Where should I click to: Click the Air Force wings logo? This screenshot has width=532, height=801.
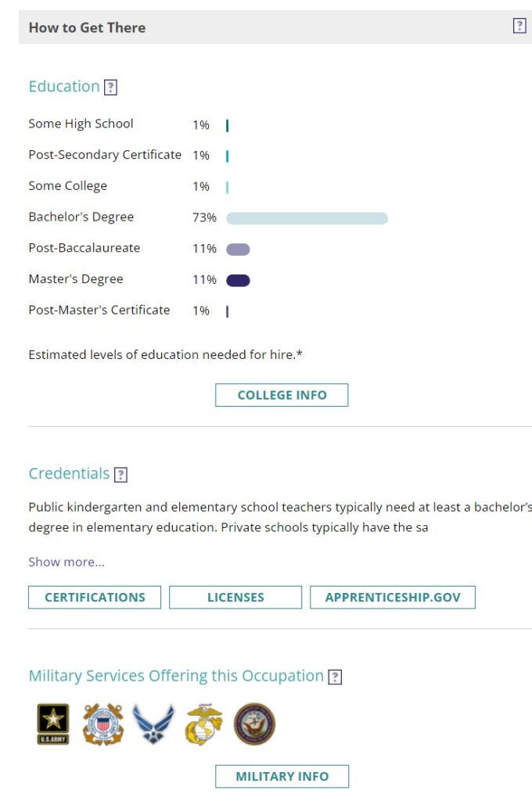[153, 724]
